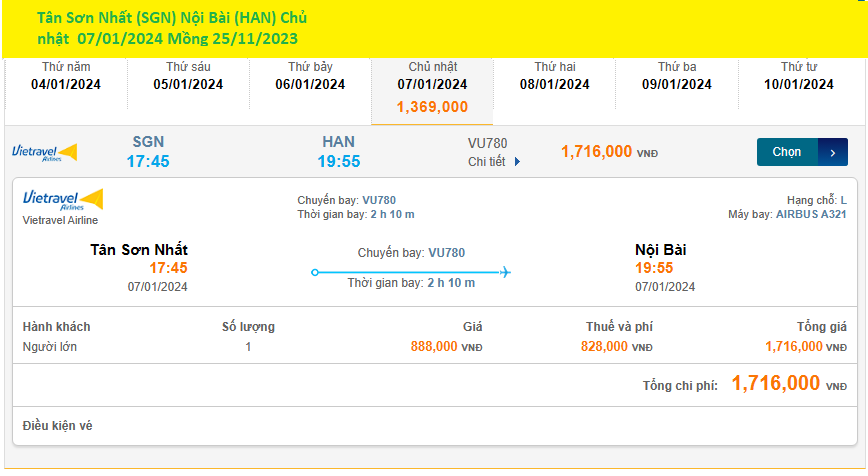
Task: Choose the Thứ ba 09/01/2024 date tab
Action: [677, 77]
